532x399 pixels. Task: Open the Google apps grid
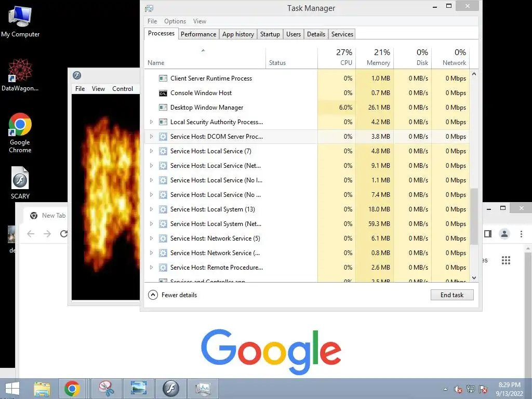pyautogui.click(x=506, y=260)
